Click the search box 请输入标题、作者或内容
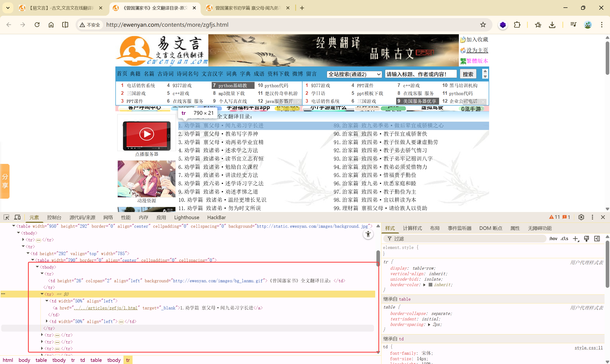Screen dimensions: 610x364 coord(420,74)
